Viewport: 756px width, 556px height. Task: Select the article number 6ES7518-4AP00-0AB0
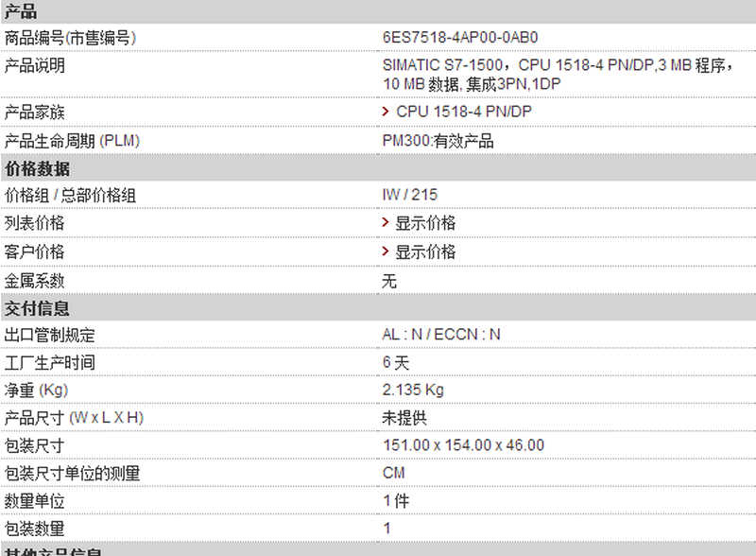[460, 38]
